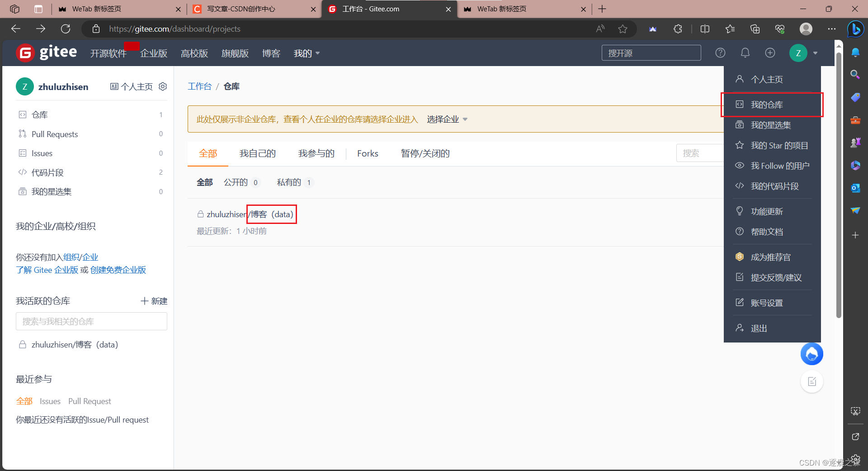Switch to the 我自己的 tab
The image size is (868, 471).
pos(258,153)
